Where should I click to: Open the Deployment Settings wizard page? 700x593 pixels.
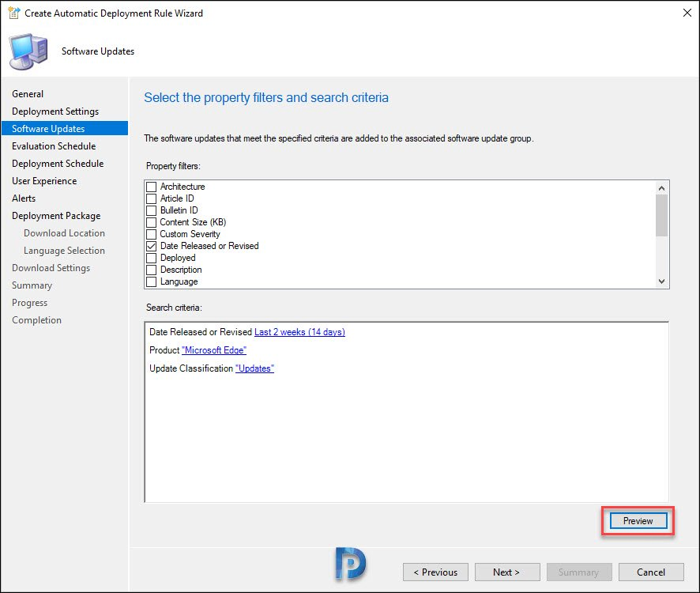(55, 111)
